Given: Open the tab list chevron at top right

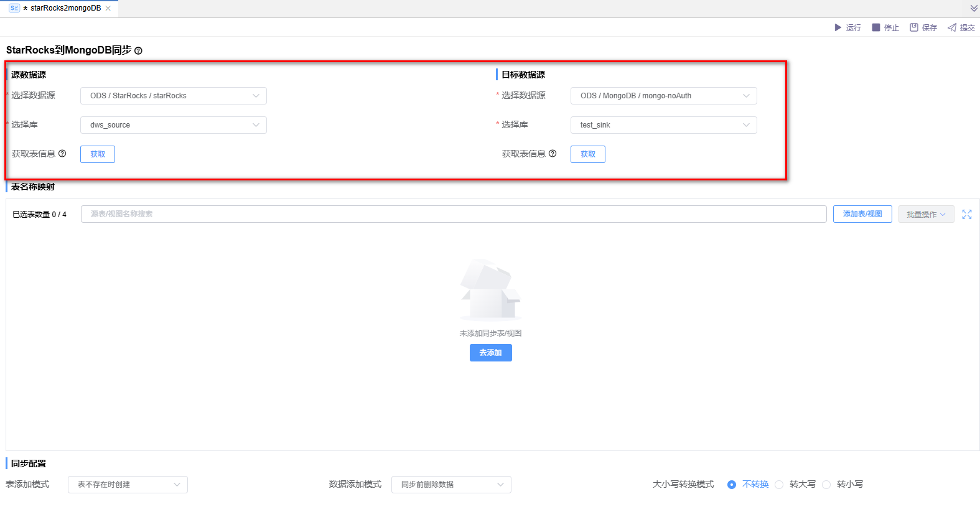Looking at the screenshot, I should pos(974,8).
